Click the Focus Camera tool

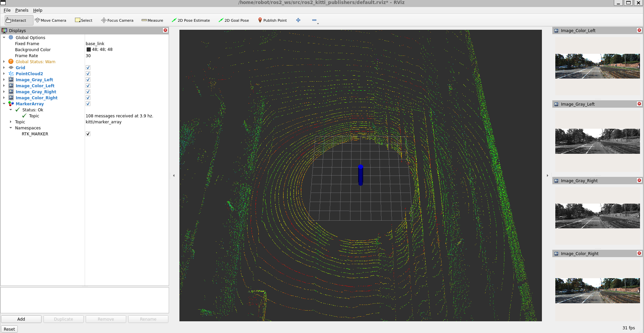(x=117, y=20)
